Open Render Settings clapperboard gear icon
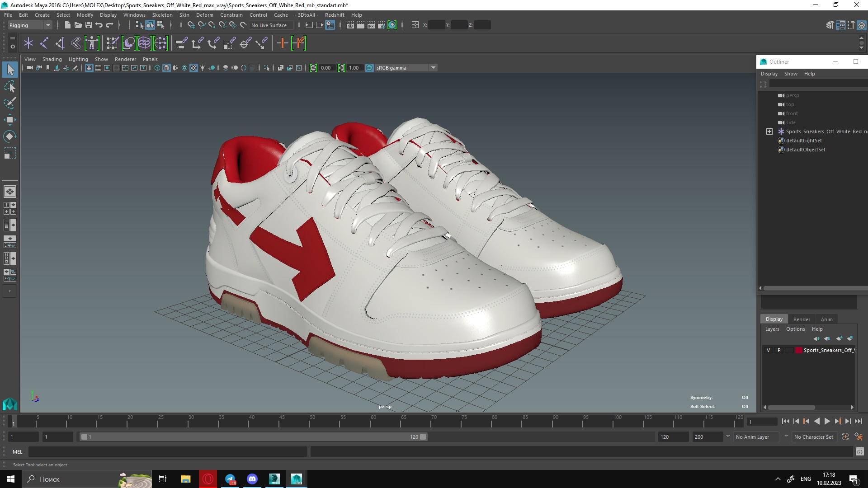 (x=382, y=25)
